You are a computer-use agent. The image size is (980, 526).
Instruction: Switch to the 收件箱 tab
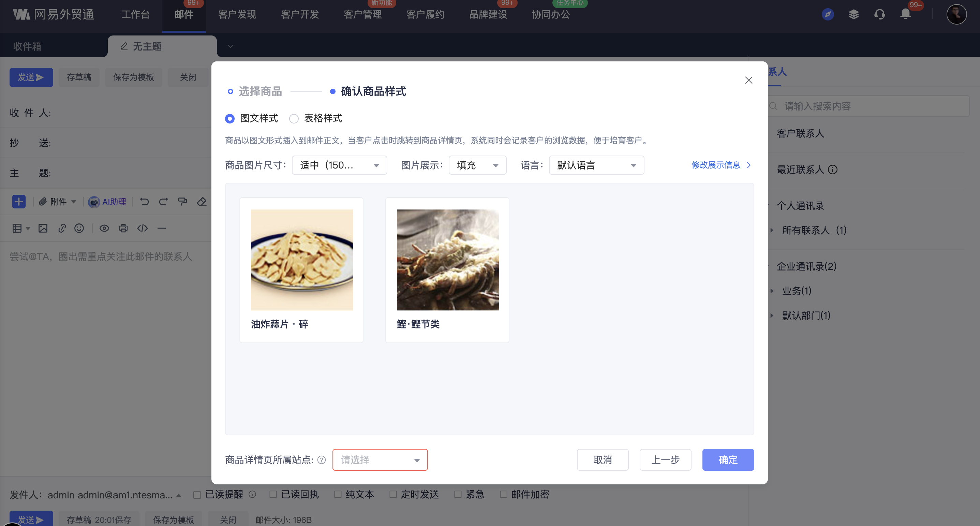point(27,46)
